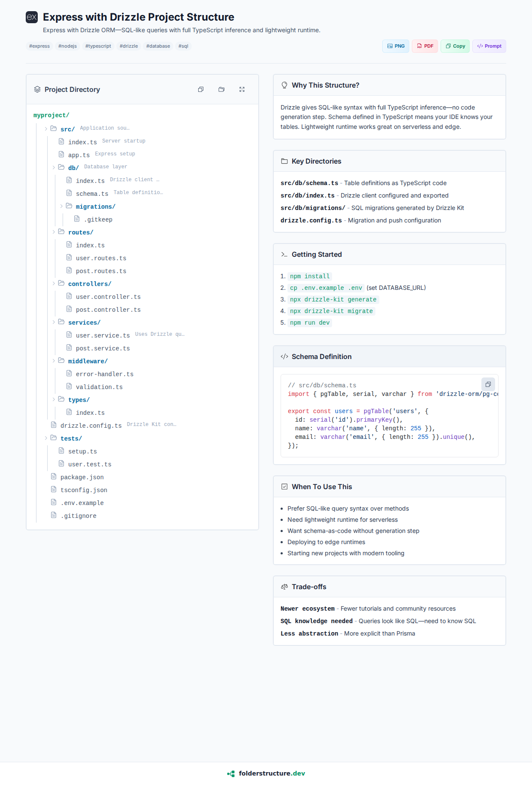Collapse the src/ folder chevron
Image resolution: width=532 pixels, height=785 pixels.
tap(46, 129)
